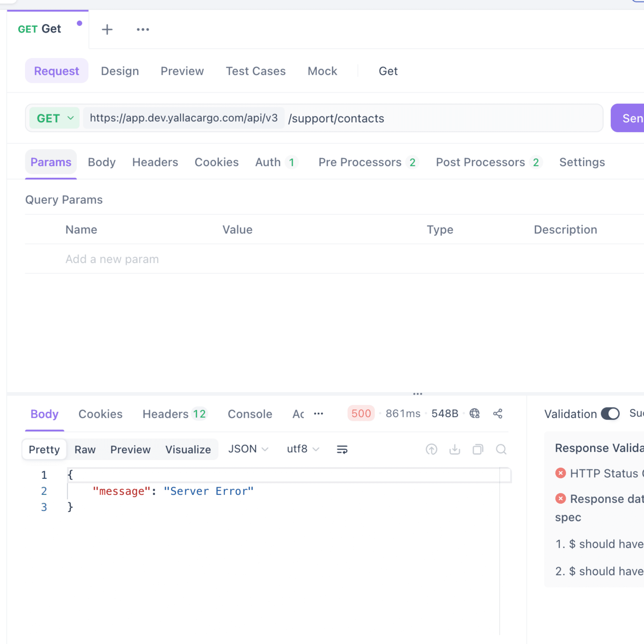Click the share response icon
This screenshot has width=644, height=644.
(498, 413)
